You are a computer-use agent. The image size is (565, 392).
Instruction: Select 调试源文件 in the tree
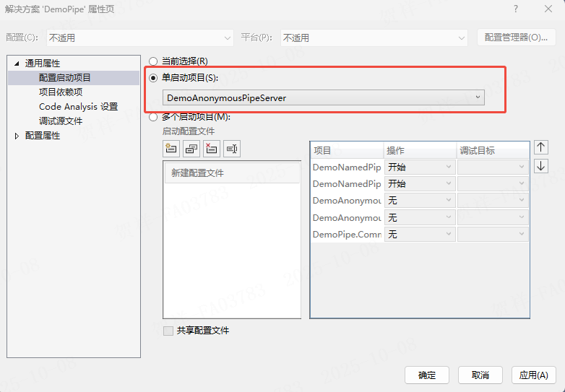(61, 121)
